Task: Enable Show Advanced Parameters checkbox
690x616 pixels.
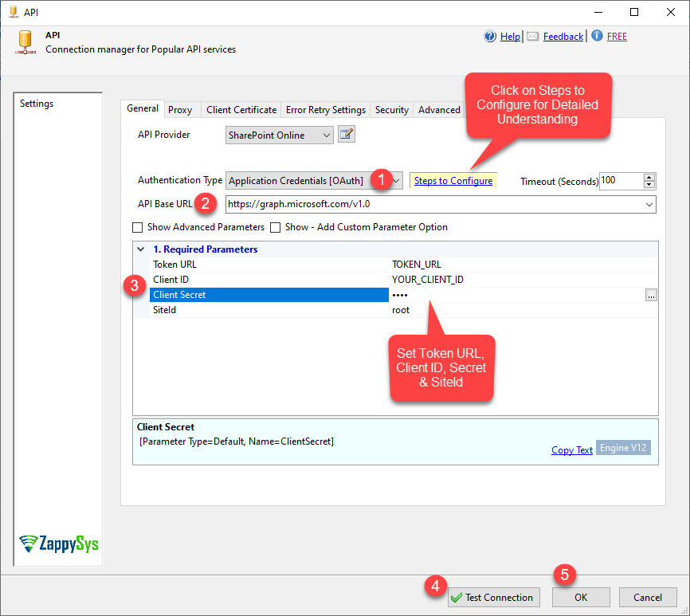Action: pos(138,227)
